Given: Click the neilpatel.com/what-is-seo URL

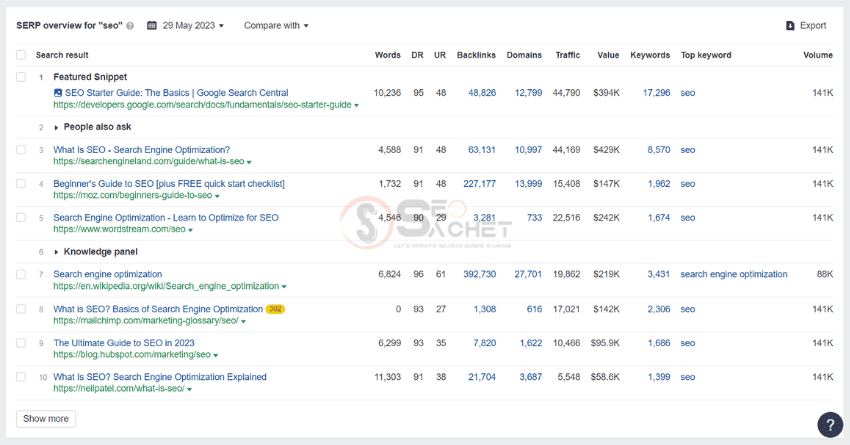Looking at the screenshot, I should point(119,388).
